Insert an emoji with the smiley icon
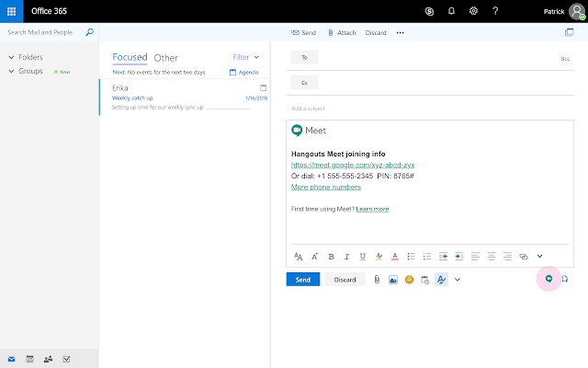This screenshot has height=368, width=588. click(409, 280)
